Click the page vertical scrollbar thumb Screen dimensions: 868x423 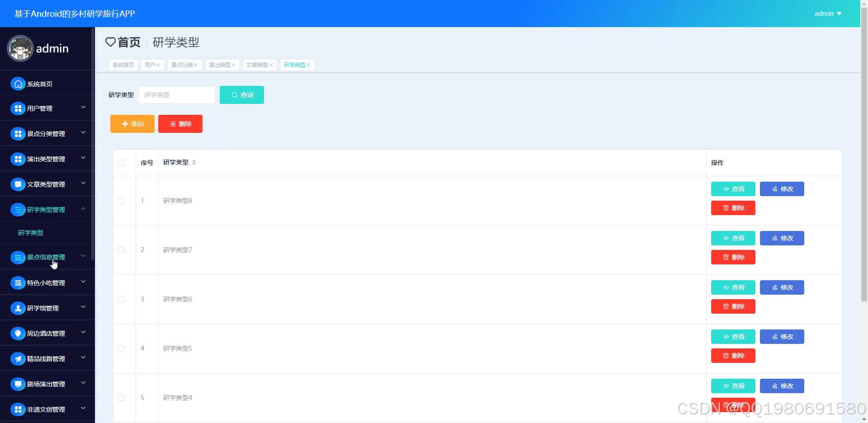864,154
